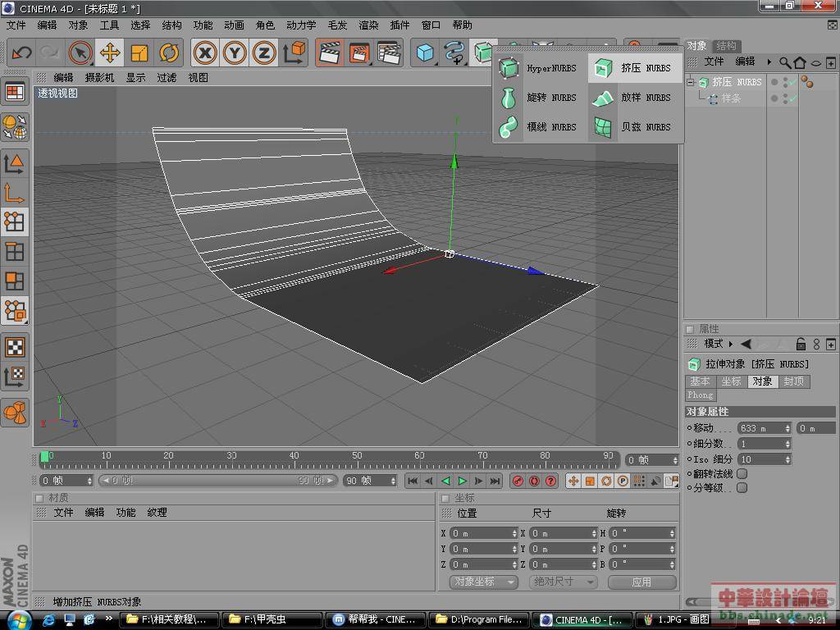Click the 应用 button
The image size is (840, 630).
pyautogui.click(x=641, y=582)
